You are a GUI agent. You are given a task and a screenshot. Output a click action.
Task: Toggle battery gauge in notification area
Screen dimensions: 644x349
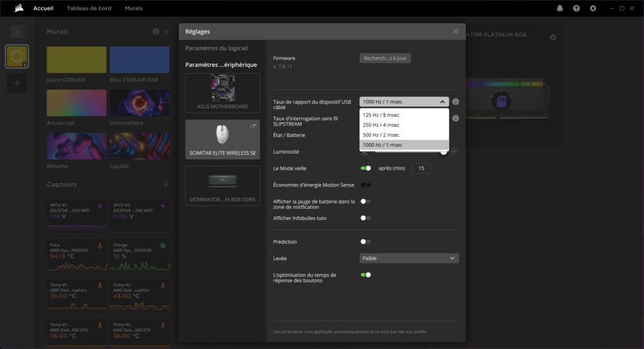(x=366, y=202)
